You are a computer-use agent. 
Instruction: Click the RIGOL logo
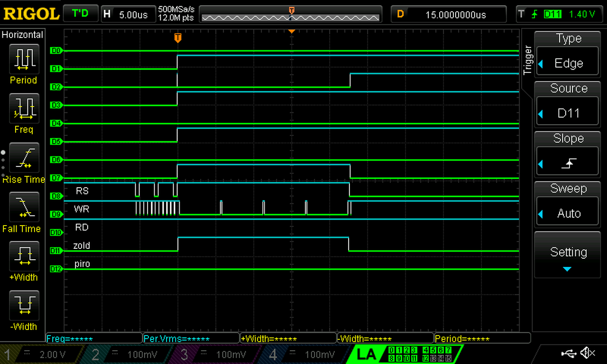[x=31, y=14]
